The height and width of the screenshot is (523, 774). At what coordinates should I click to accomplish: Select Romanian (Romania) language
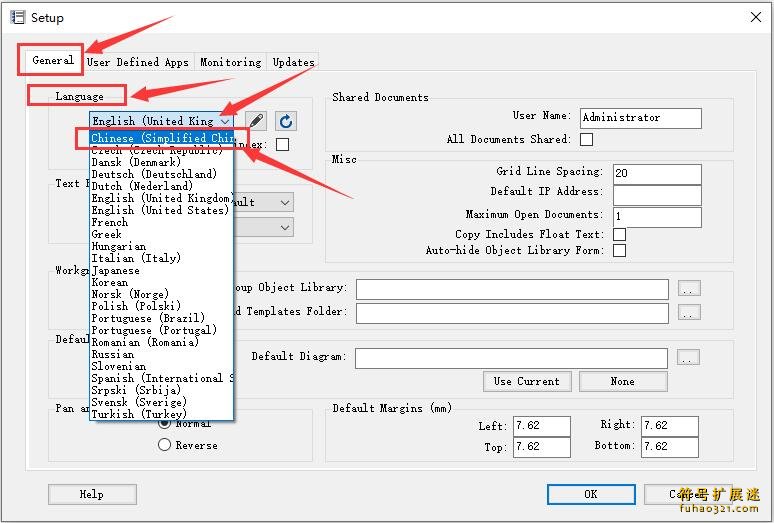[x=161, y=342]
